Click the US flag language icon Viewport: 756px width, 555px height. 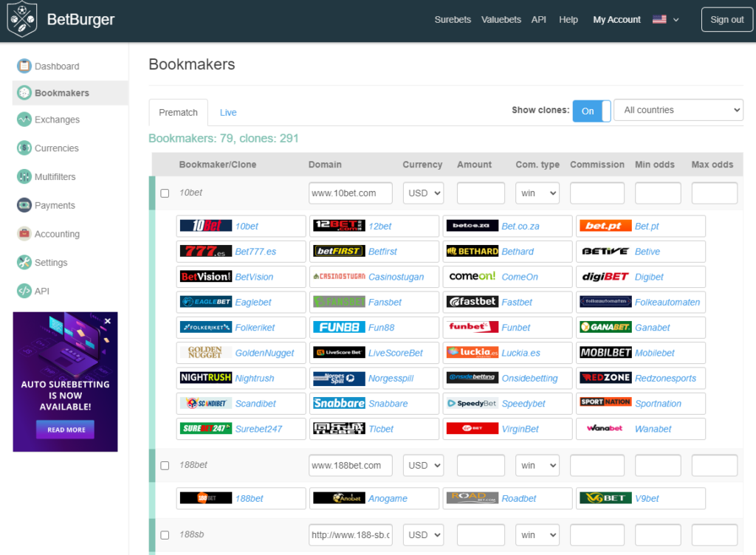tap(659, 20)
